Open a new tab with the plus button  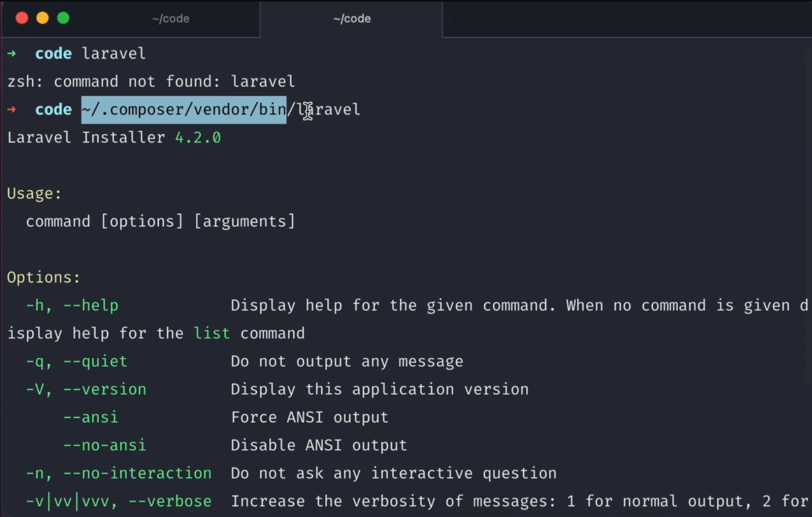454,18
